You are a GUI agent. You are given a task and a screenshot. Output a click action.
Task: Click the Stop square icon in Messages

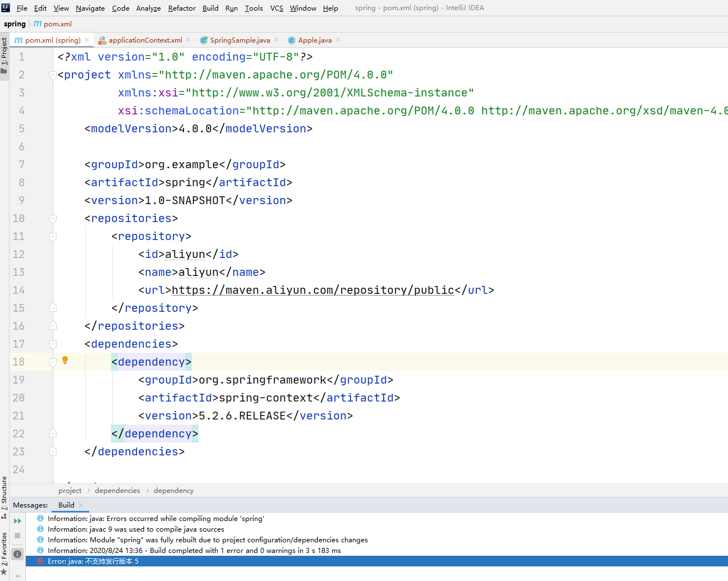[x=17, y=536]
